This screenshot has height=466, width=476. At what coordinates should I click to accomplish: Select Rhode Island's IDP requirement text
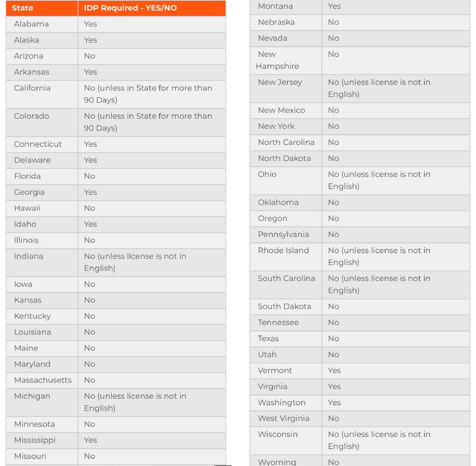pos(379,257)
